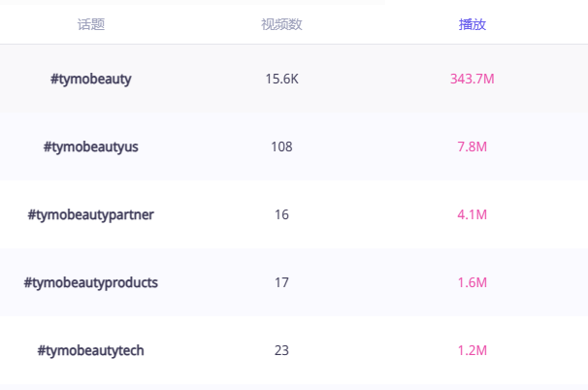Image resolution: width=588 pixels, height=390 pixels.
Task: Select the 108 video count cell
Action: click(281, 146)
